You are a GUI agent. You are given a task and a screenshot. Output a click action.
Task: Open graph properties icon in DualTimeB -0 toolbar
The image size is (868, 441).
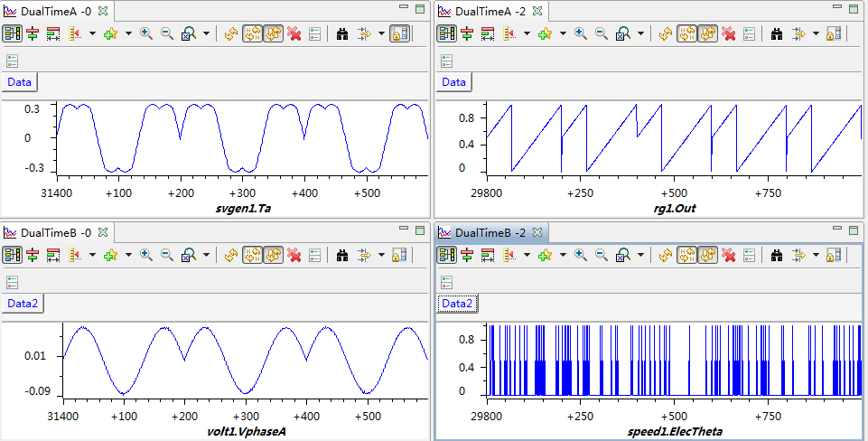[x=314, y=255]
